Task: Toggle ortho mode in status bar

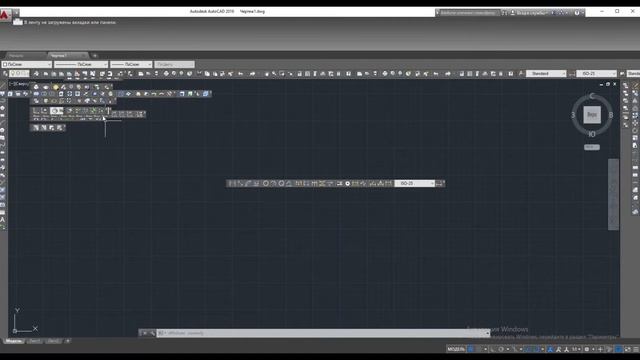Action: [x=493, y=349]
